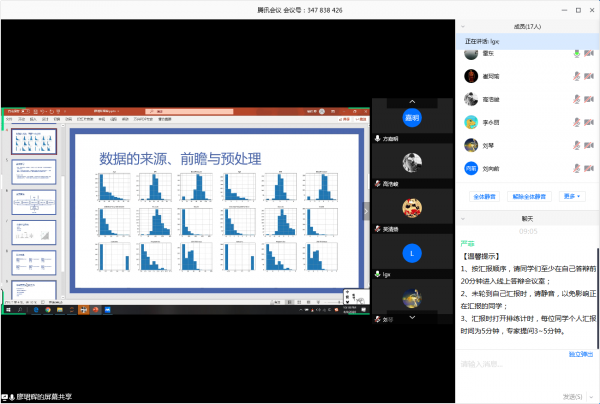Select the 嘉羽 blue avatar video tile
Screen dimensions: 600x404
(x=412, y=118)
